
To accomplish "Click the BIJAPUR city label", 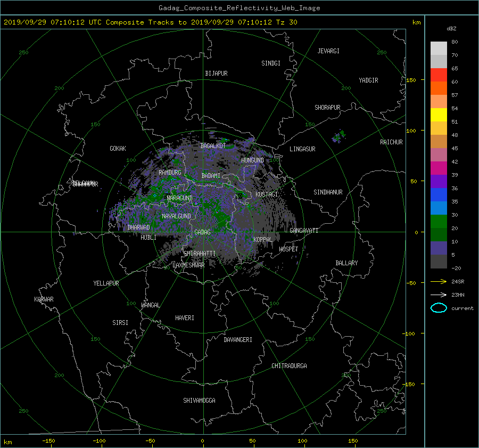I will [216, 74].
